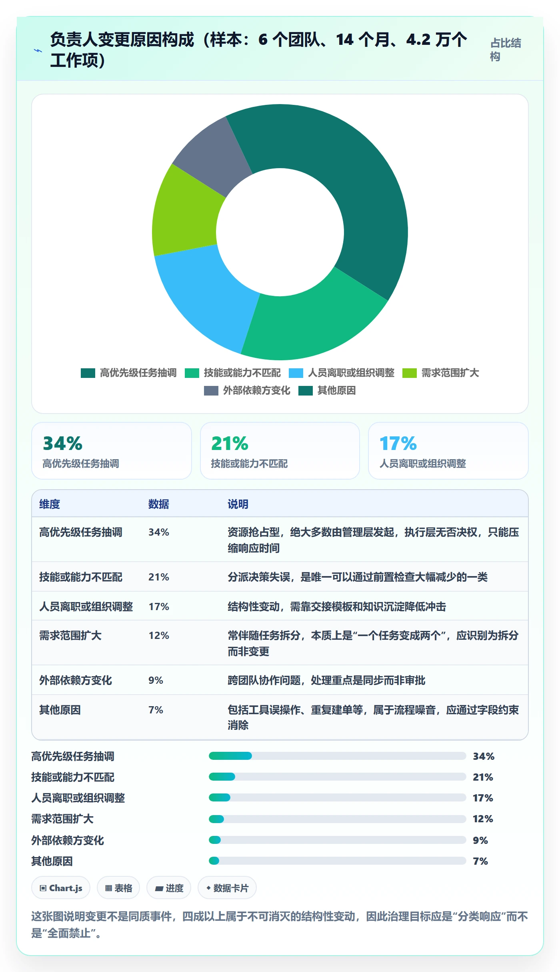This screenshot has width=560, height=972.
Task: Select table cell 高优先级任务抽调
Action: (81, 532)
